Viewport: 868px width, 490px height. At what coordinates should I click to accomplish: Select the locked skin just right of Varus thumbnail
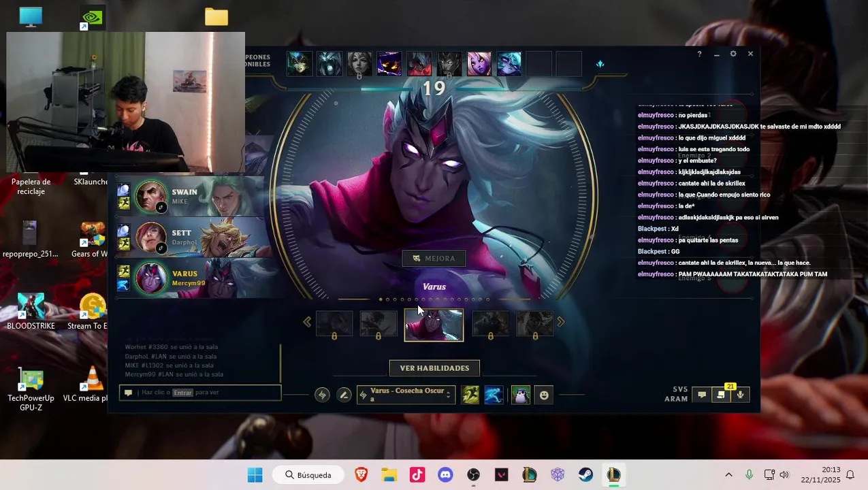tap(491, 325)
